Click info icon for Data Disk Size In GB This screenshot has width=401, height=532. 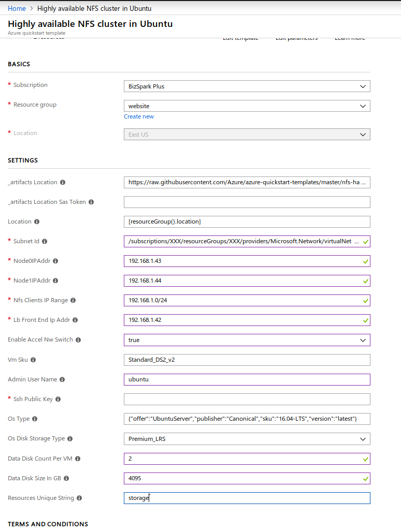(x=66, y=478)
